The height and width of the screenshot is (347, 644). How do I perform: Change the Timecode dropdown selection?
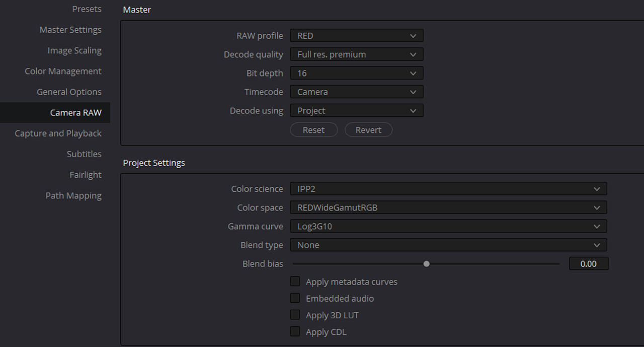click(356, 92)
